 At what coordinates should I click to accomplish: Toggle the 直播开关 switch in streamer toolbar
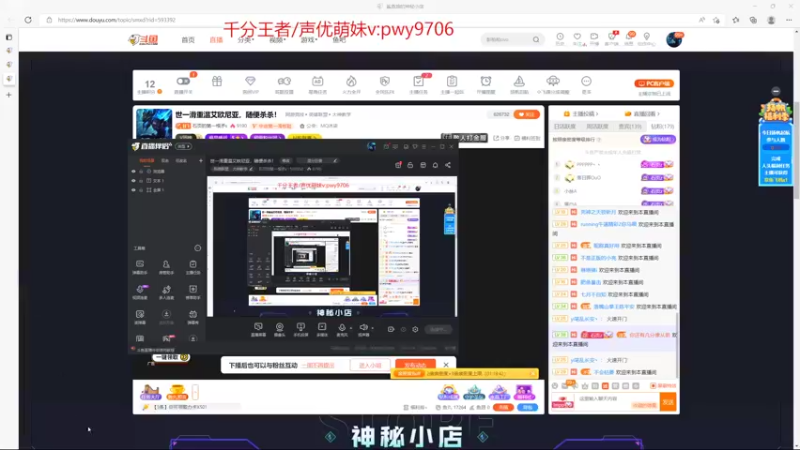183,81
